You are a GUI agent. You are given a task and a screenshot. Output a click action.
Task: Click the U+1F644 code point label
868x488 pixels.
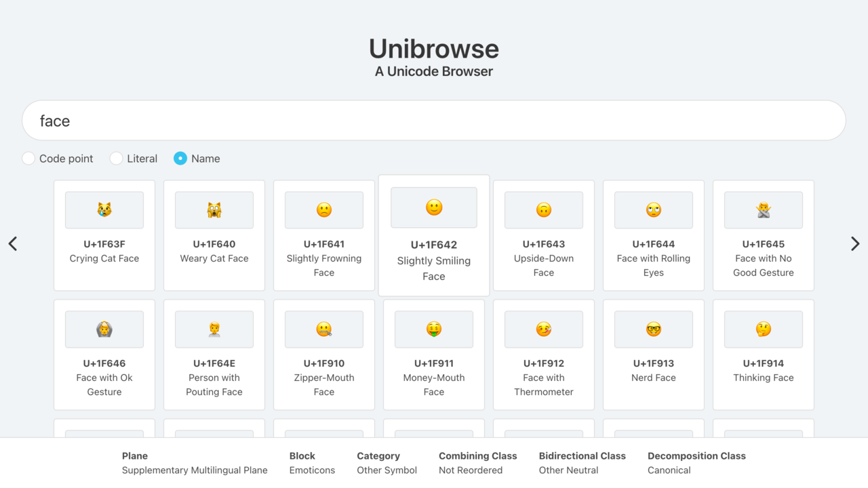point(654,244)
